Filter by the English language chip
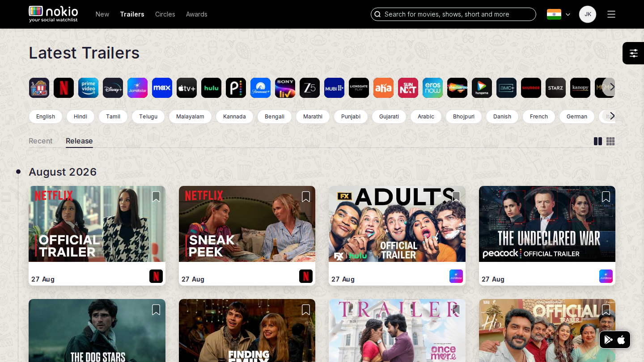The height and width of the screenshot is (362, 644). pyautogui.click(x=46, y=117)
